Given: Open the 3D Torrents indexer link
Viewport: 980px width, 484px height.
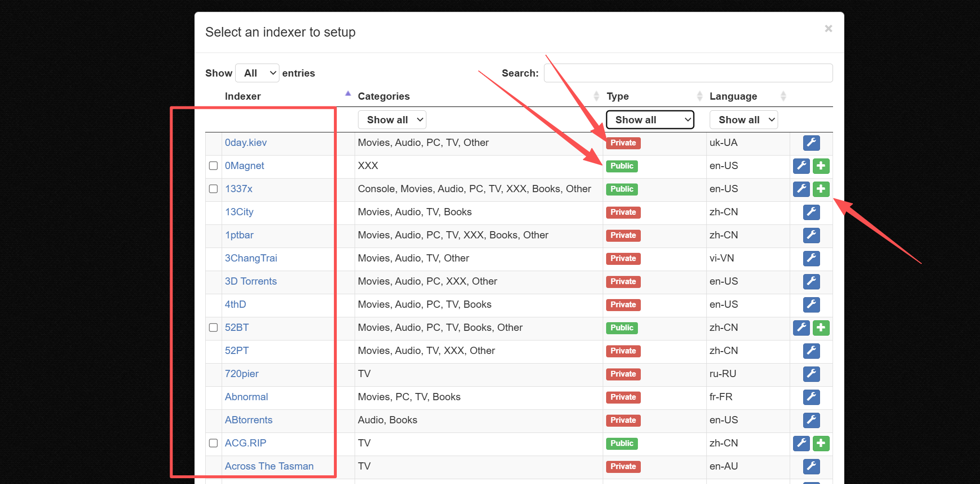Looking at the screenshot, I should (x=251, y=281).
